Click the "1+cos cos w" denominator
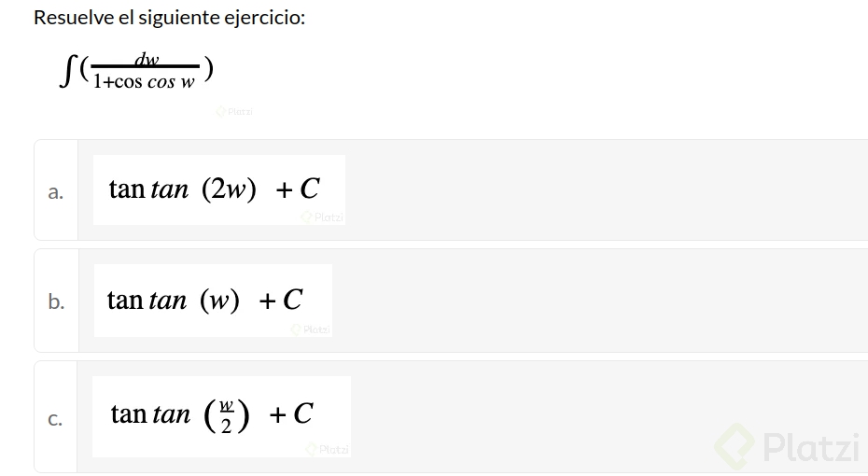 pos(145,82)
